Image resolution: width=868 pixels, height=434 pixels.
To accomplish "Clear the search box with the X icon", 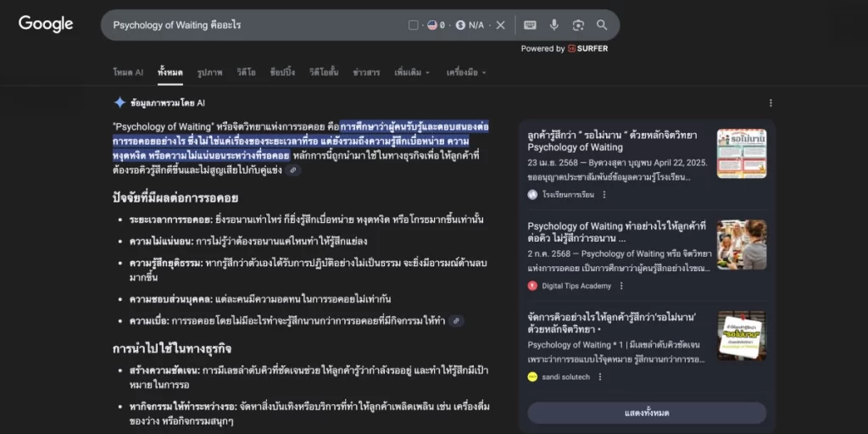I will (x=500, y=25).
